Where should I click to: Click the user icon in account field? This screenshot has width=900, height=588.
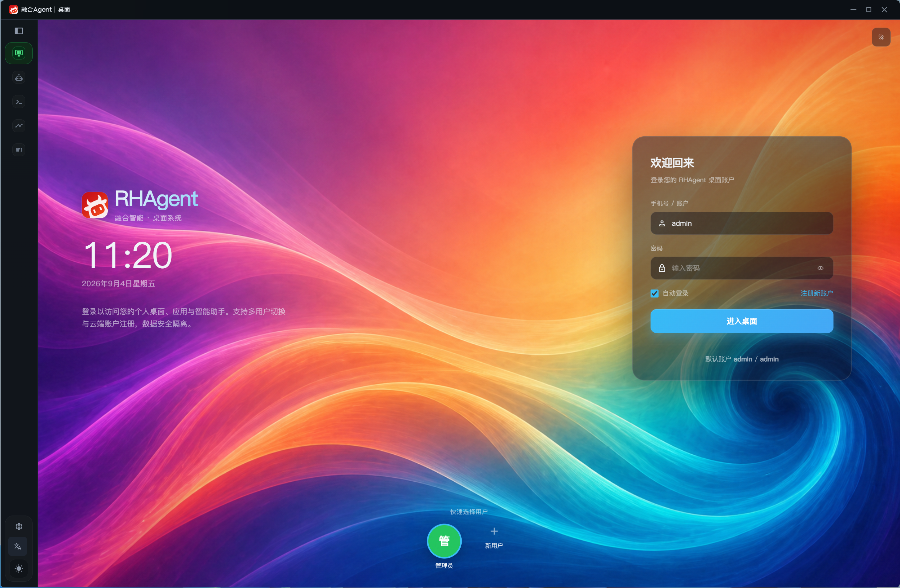662,223
